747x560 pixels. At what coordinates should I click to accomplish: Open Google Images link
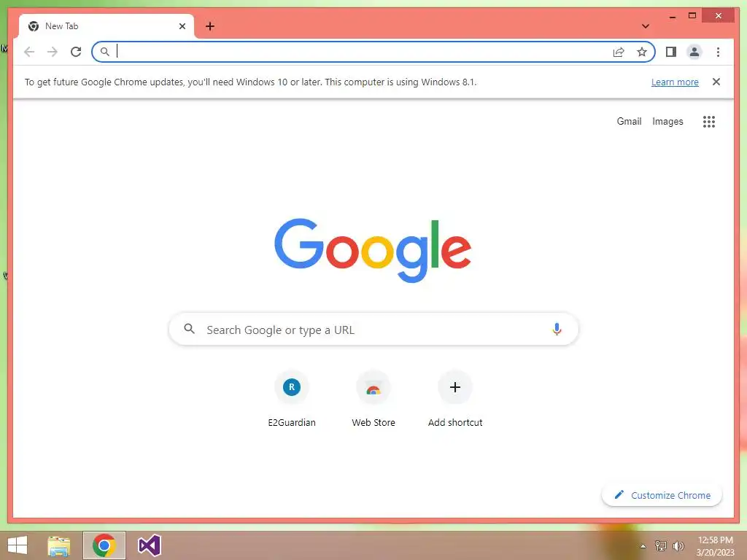click(667, 122)
